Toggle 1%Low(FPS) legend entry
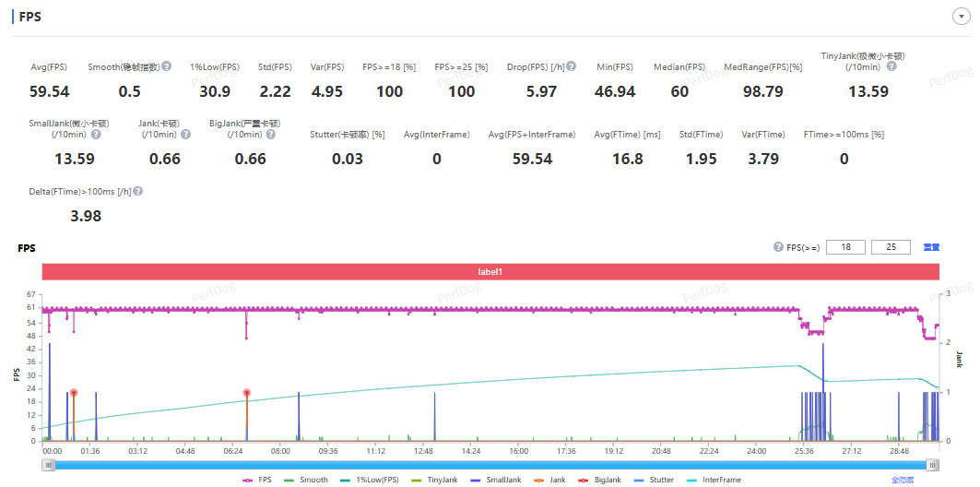This screenshot has width=980, height=487. [x=371, y=480]
